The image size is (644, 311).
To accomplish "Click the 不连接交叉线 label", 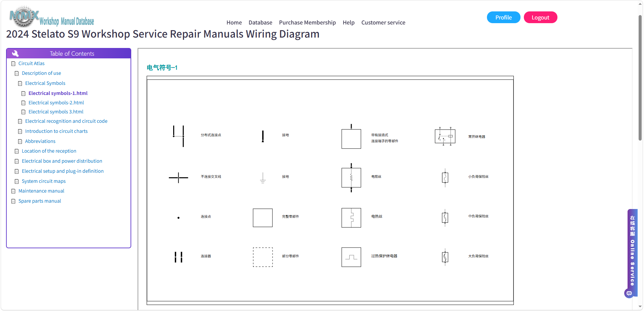I will point(211,177).
